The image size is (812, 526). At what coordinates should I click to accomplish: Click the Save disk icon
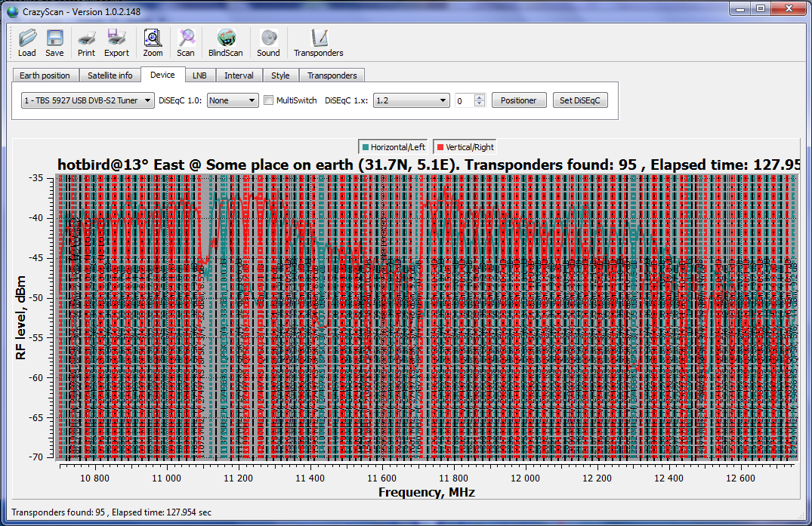click(54, 42)
